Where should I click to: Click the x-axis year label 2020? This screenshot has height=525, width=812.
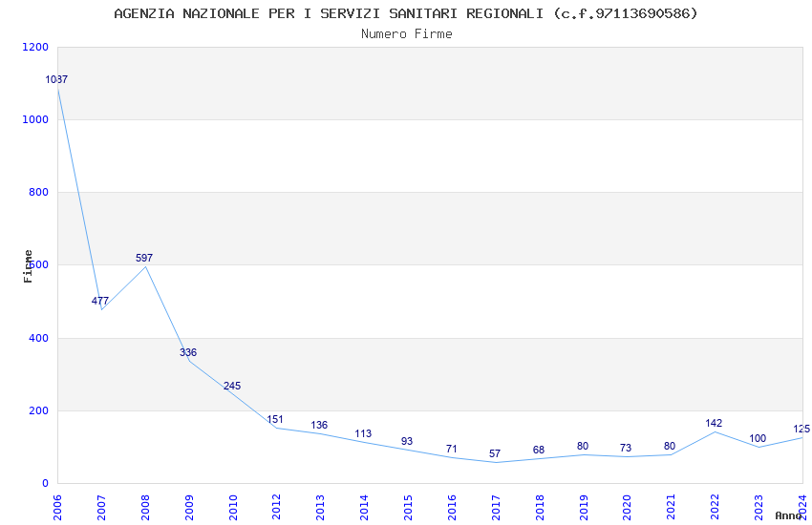click(x=627, y=508)
